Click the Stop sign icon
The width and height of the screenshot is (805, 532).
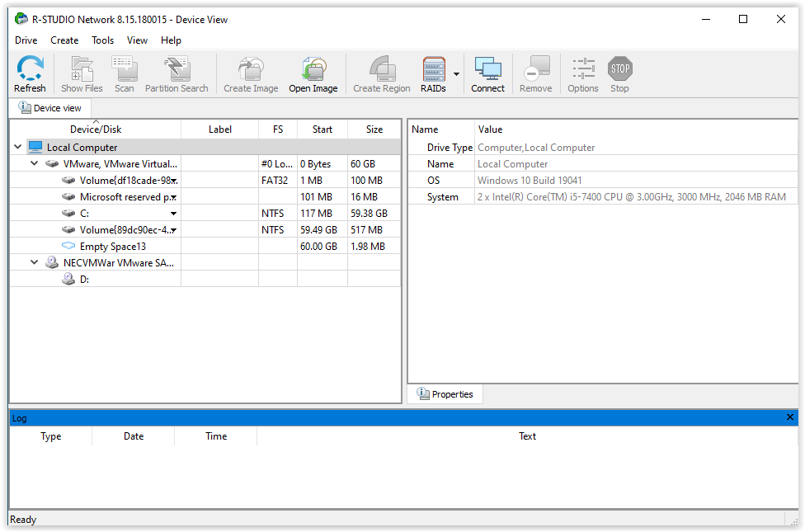pos(619,68)
